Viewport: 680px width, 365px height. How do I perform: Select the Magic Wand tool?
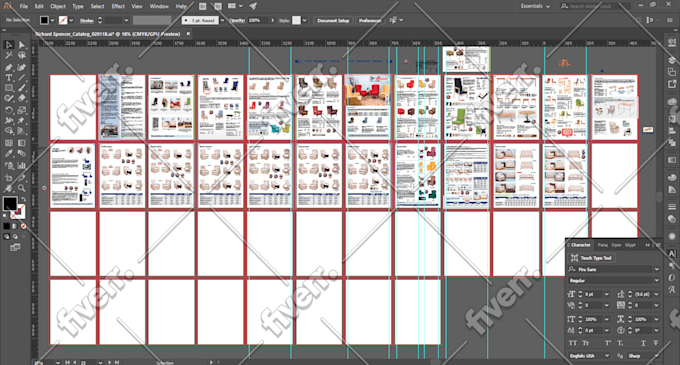pyautogui.click(x=9, y=56)
